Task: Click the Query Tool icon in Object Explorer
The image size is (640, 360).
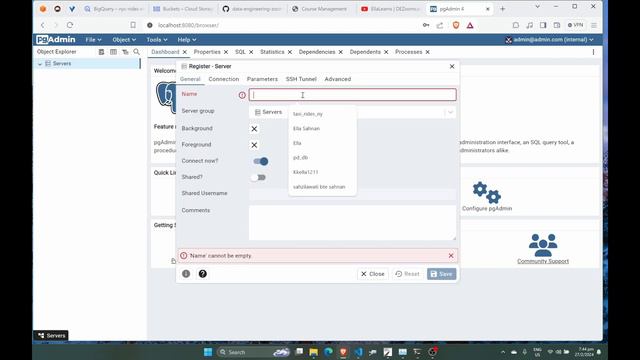Action: click(x=102, y=52)
